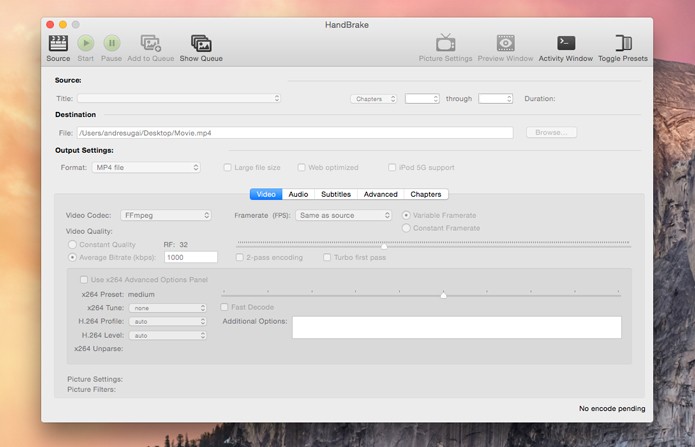Click the RF quality slider thumb
The image size is (695, 447).
pos(384,245)
